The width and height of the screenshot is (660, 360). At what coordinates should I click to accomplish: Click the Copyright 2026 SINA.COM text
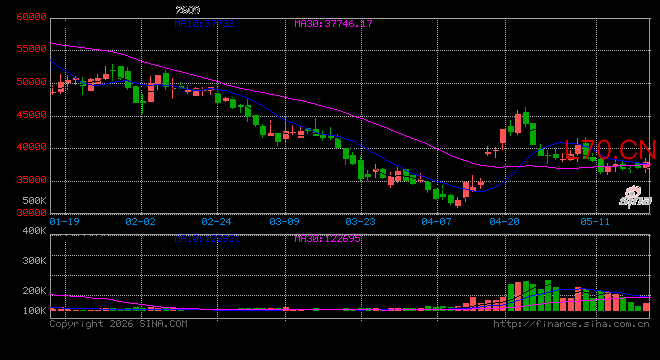click(118, 324)
